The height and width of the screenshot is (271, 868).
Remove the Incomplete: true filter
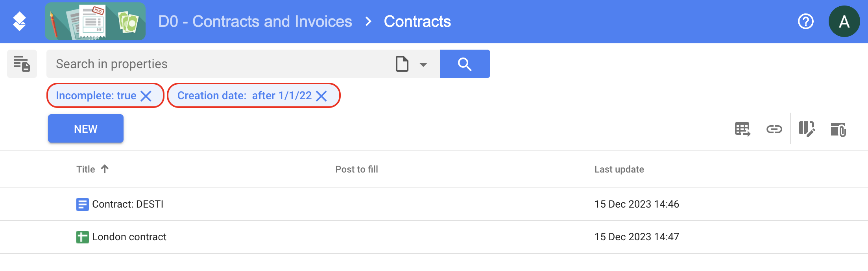coord(146,96)
